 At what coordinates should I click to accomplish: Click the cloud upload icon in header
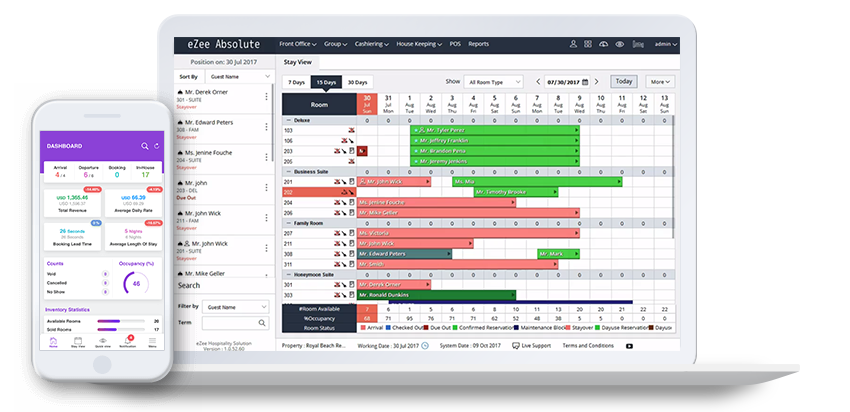[x=602, y=45]
